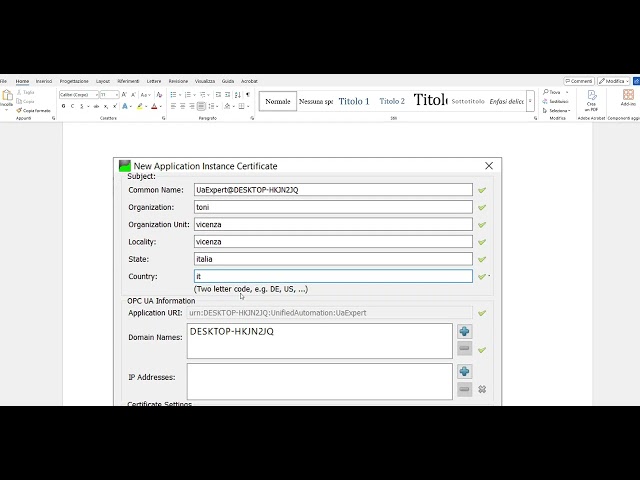Switch to the Riferimenti tab

click(128, 81)
